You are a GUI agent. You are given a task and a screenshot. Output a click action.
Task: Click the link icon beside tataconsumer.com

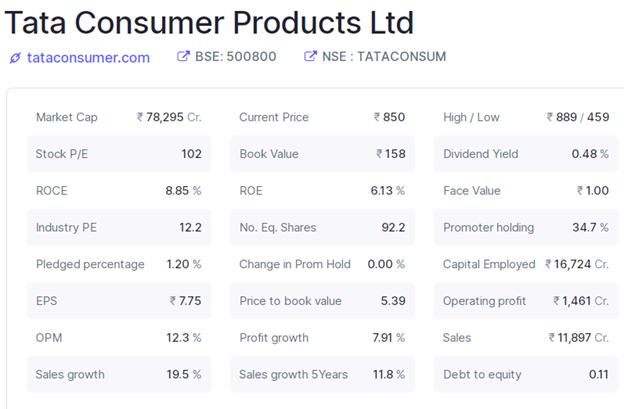click(15, 58)
